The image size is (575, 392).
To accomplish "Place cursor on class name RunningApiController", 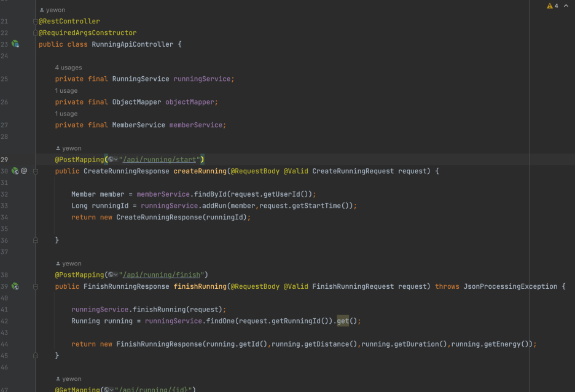I will pyautogui.click(x=132, y=44).
